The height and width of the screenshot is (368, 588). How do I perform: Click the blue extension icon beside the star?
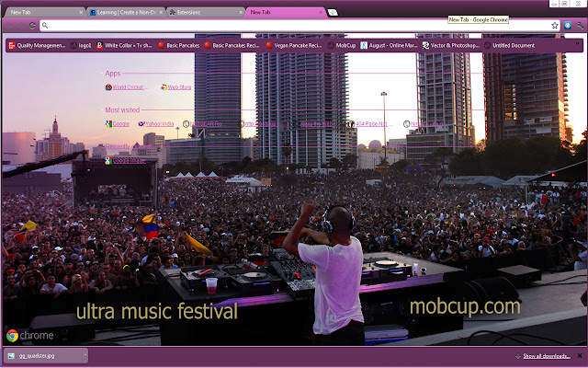point(568,25)
